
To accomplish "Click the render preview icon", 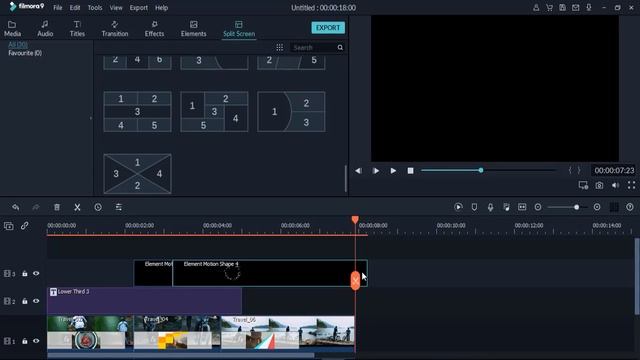I will click(458, 207).
